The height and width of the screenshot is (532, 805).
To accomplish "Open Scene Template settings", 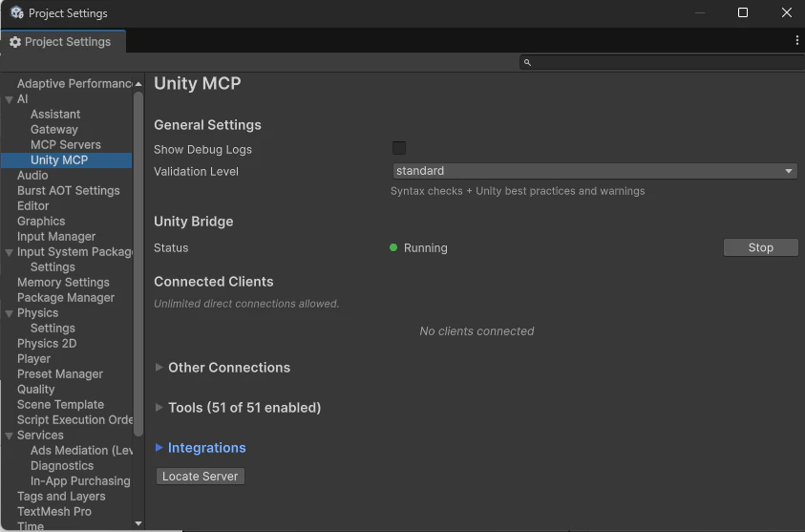I will coord(60,405).
